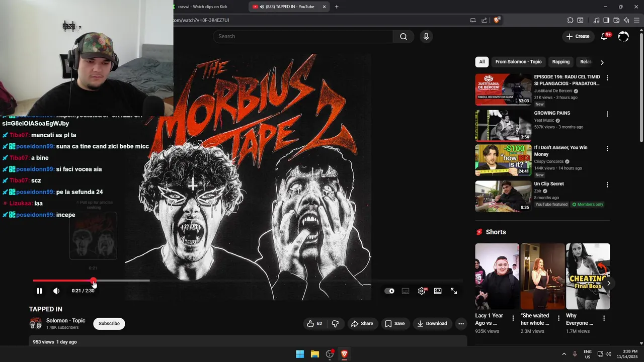
Task: Toggle the browser sidebar panel icon
Action: coord(606,20)
